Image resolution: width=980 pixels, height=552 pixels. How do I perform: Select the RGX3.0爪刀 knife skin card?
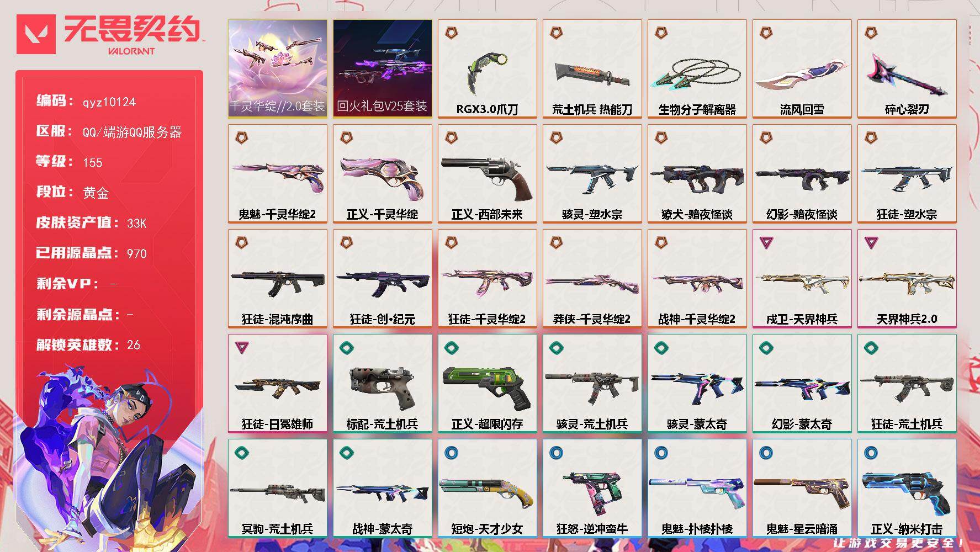(488, 69)
